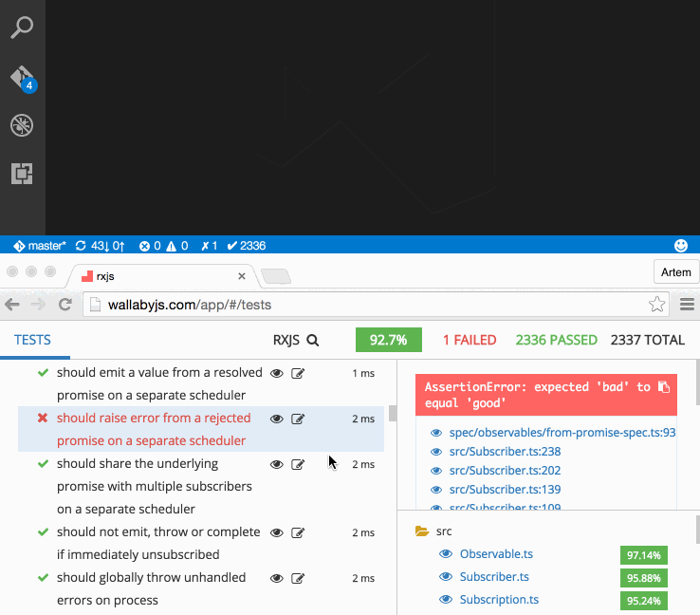Click eye icon beside src/Subscriber.ts:202

point(436,471)
